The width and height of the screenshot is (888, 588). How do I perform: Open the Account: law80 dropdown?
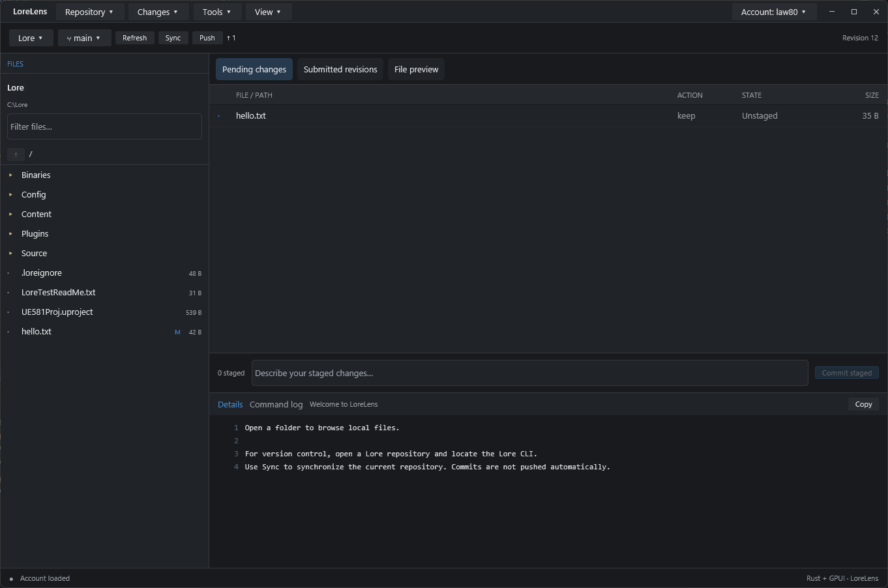click(774, 12)
